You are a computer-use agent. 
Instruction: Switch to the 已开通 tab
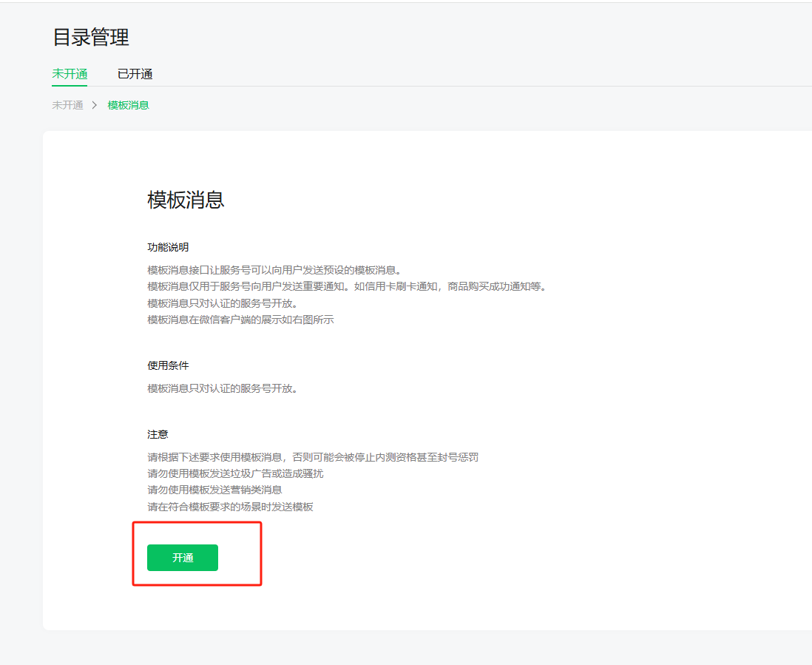(x=135, y=74)
